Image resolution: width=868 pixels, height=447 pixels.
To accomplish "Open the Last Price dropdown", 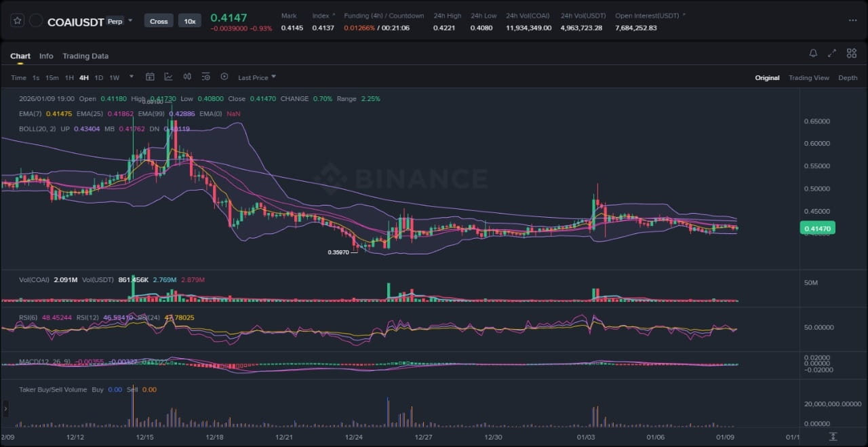I will point(257,77).
